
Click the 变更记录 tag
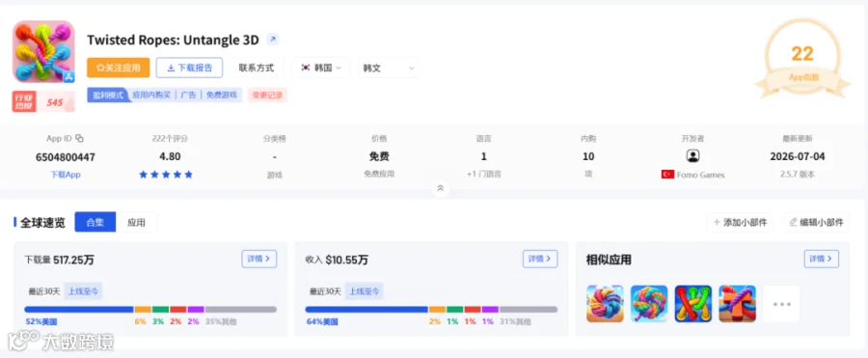click(267, 95)
